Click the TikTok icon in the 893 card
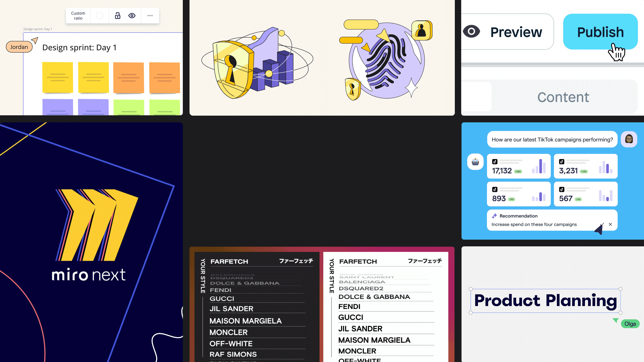 click(x=495, y=189)
